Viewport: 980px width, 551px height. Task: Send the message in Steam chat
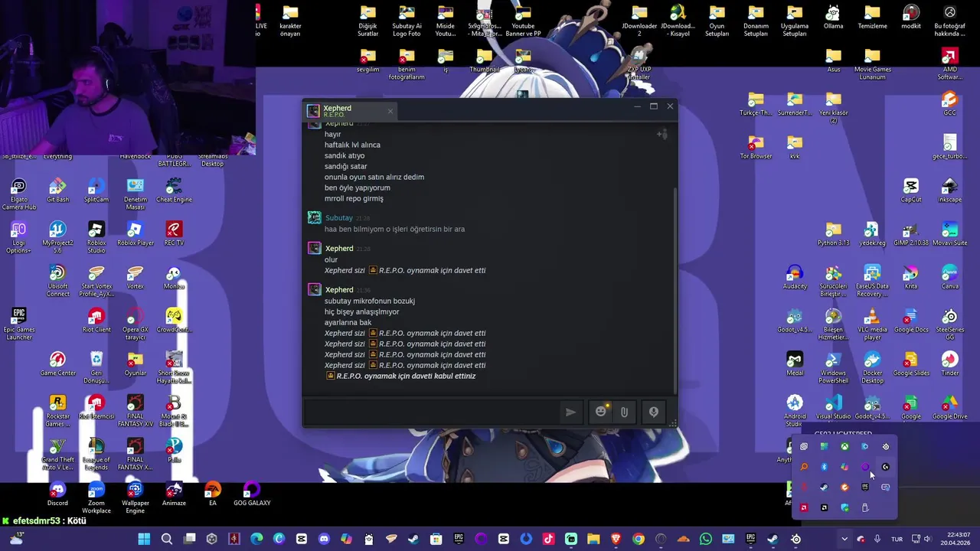point(570,412)
